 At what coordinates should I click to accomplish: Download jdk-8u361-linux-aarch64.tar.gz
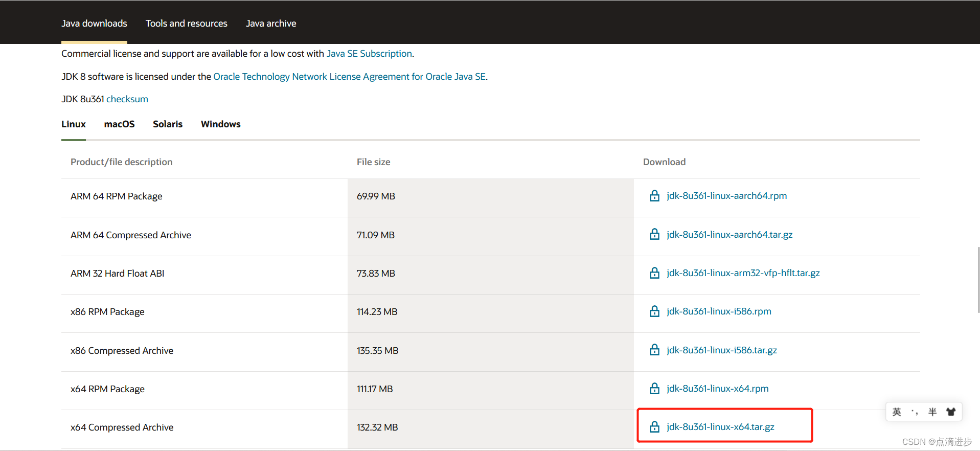[730, 235]
